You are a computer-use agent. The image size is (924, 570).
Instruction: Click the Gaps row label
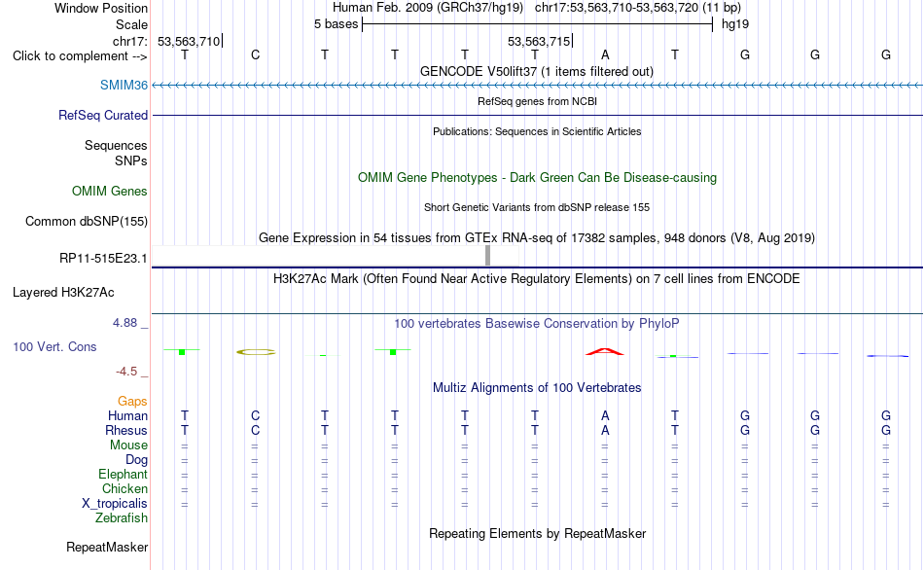[132, 401]
